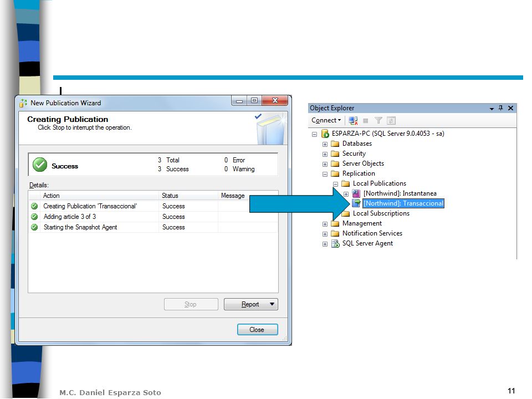Expand the SQL Server Agent node
This screenshot has height=399, width=532.
click(x=325, y=244)
